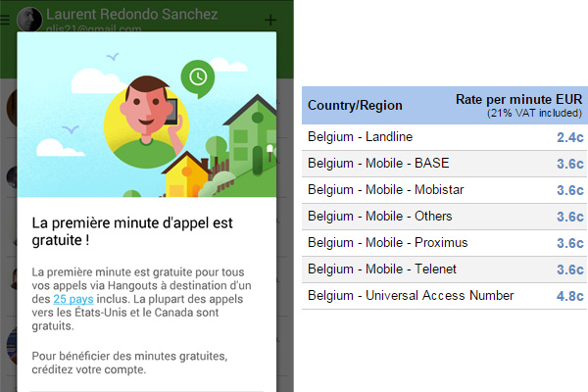
Task: Click the plus icon for new conversation
Action: 270,20
